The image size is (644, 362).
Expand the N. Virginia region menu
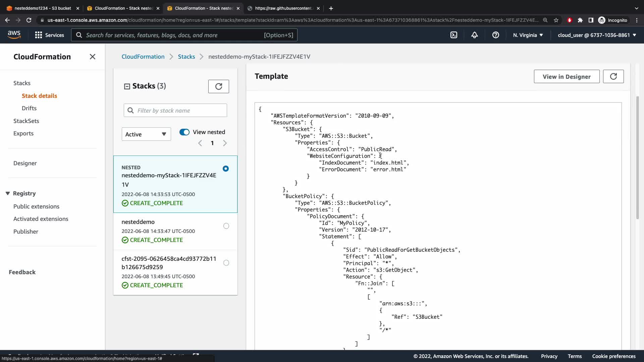pos(528,35)
